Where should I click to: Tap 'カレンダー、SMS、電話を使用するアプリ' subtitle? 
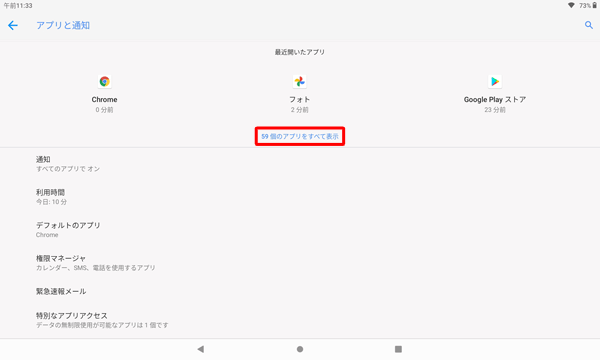[x=96, y=268]
